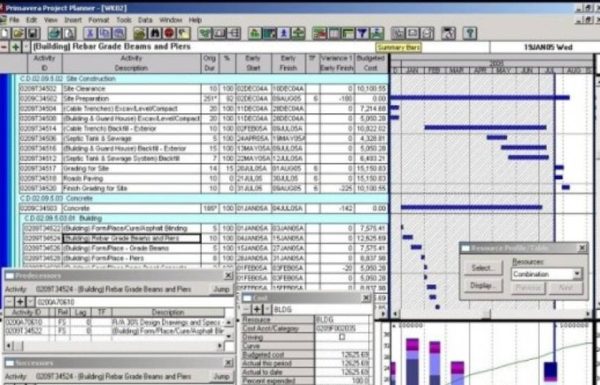Open the File menu
This screenshot has width=600, height=385.
(14, 20)
